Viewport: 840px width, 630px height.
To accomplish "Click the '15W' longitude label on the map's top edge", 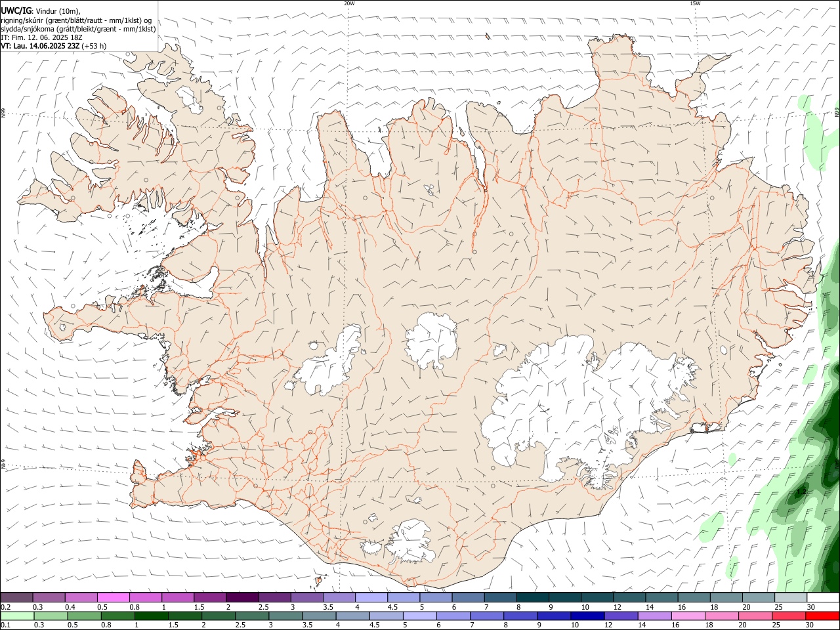I will (x=695, y=3).
